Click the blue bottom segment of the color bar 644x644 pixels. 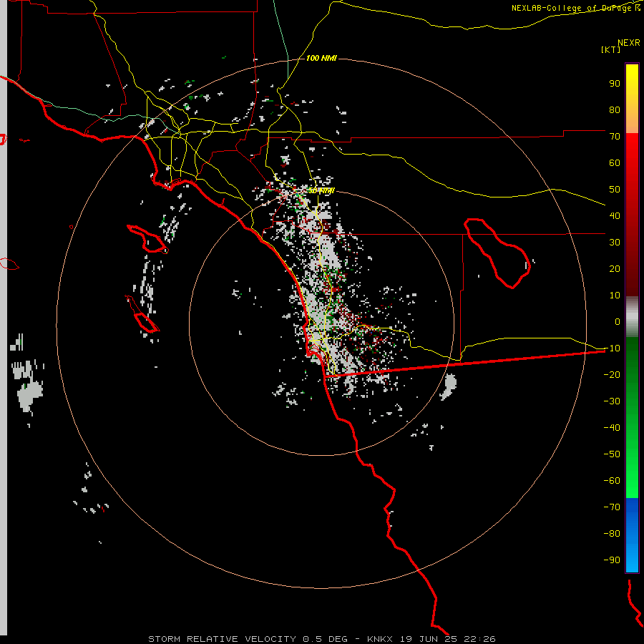pyautogui.click(x=632, y=535)
